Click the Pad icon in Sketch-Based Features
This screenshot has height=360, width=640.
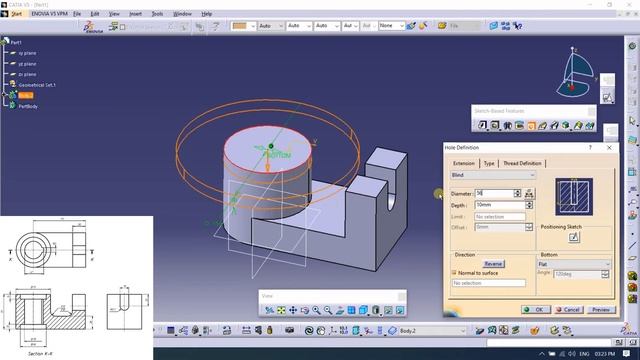coord(482,126)
